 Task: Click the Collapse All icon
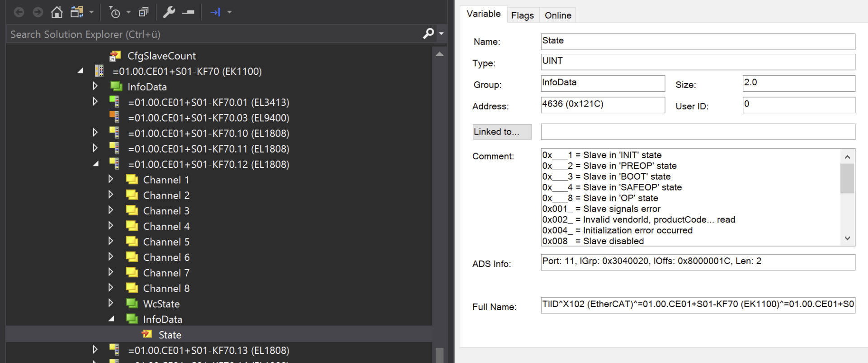[143, 12]
